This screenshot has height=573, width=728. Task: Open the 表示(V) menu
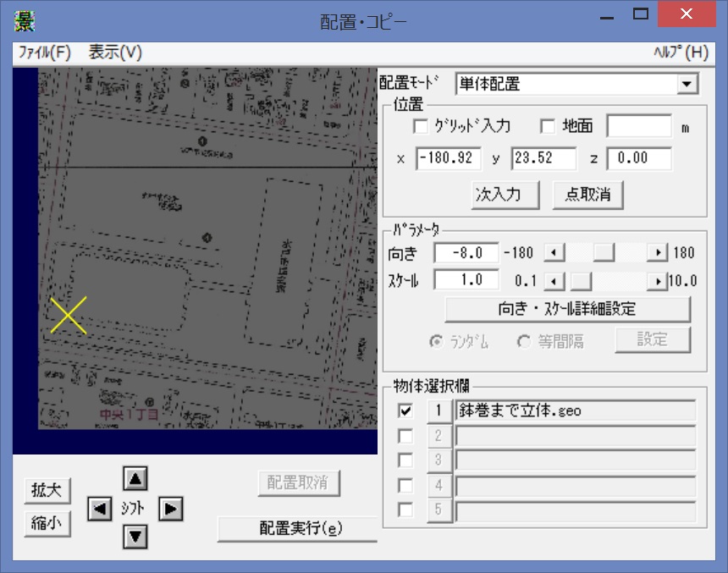pyautogui.click(x=115, y=52)
